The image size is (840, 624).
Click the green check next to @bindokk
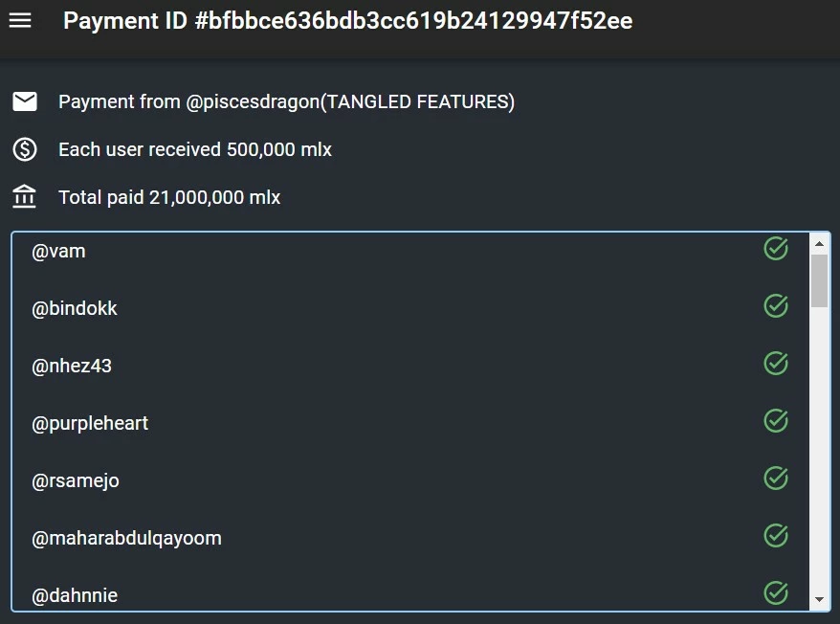(x=776, y=306)
